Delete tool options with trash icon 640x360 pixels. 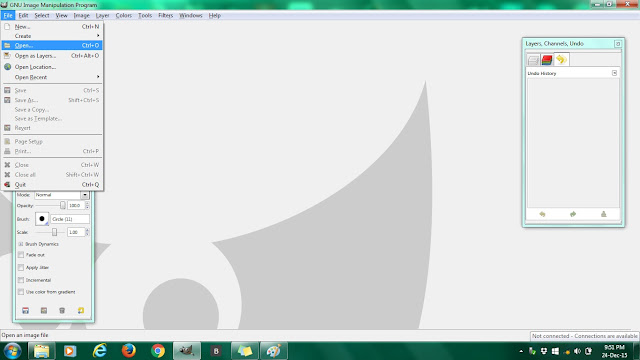(x=62, y=311)
